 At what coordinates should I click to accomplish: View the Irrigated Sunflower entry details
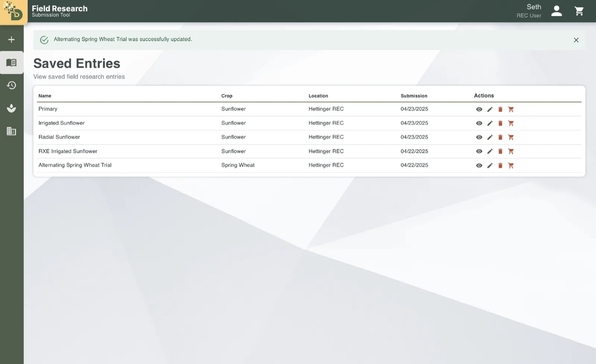pos(479,123)
